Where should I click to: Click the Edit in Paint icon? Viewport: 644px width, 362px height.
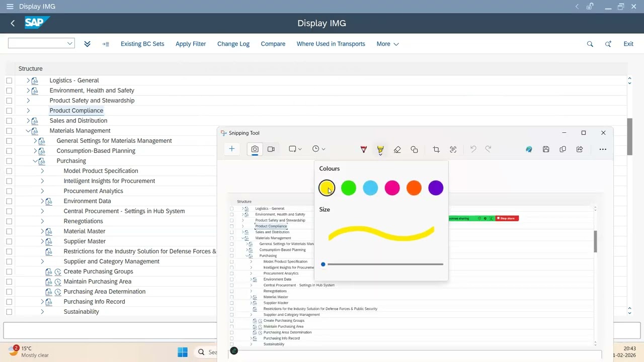529,149
